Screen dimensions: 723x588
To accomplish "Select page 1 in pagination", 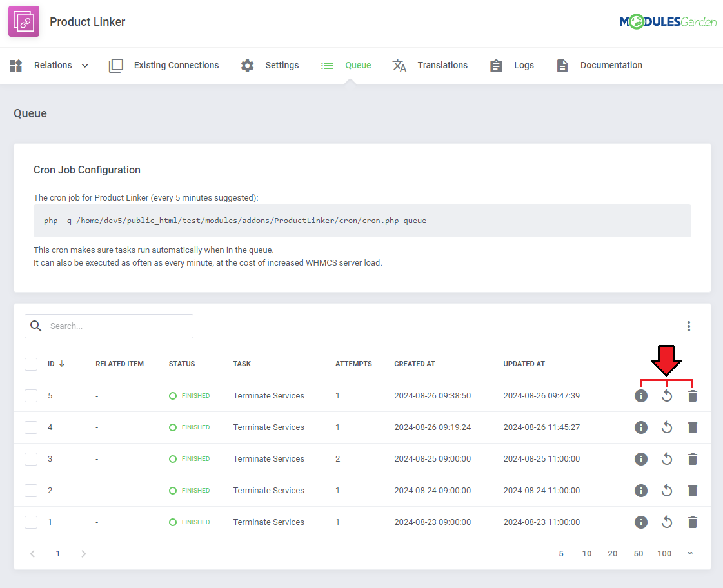I will (57, 553).
